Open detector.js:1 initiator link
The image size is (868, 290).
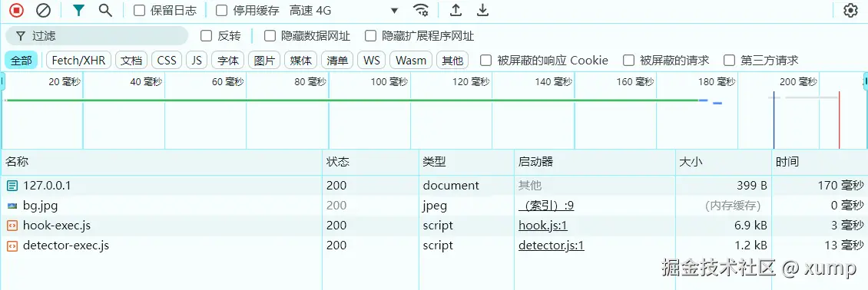(x=552, y=246)
